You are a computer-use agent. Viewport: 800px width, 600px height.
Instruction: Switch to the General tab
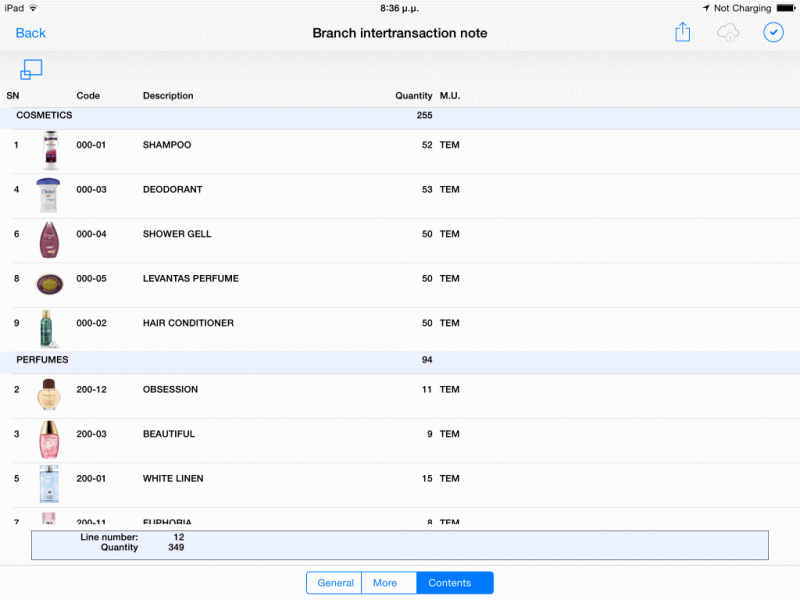pos(335,583)
